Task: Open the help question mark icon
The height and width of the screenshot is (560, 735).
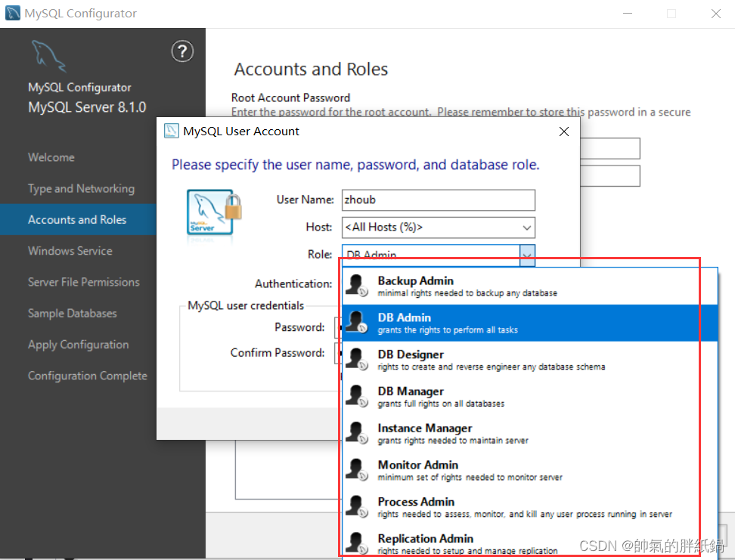Action: pos(182,51)
